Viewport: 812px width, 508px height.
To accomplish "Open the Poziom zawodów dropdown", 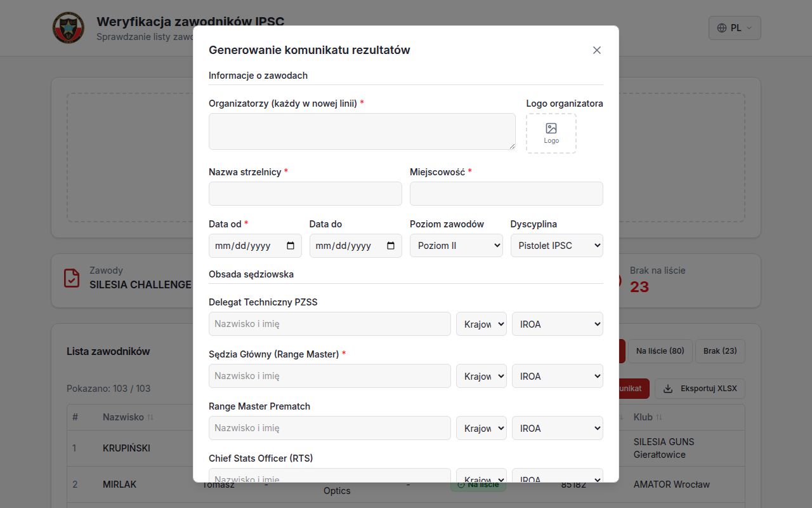I will pyautogui.click(x=456, y=246).
